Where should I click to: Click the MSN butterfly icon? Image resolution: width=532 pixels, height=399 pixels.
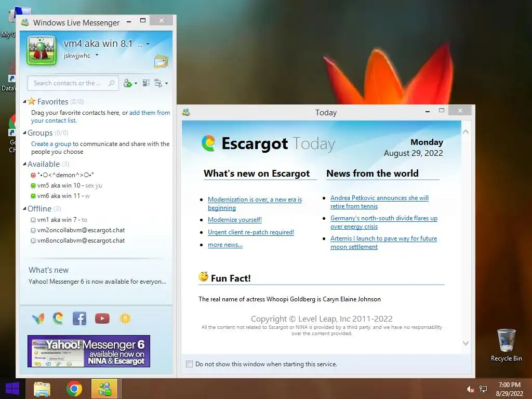38,318
